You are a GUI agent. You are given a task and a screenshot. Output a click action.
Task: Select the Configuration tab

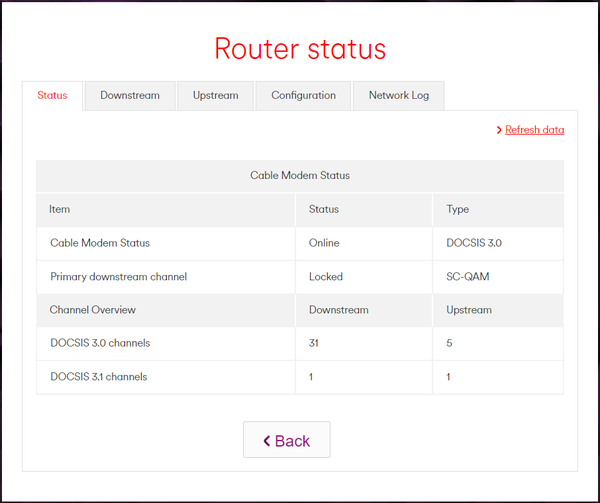tap(303, 96)
